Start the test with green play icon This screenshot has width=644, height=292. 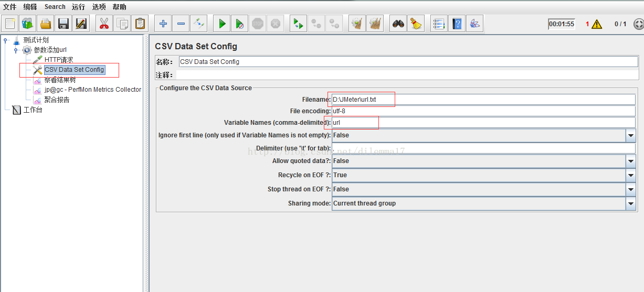point(222,24)
